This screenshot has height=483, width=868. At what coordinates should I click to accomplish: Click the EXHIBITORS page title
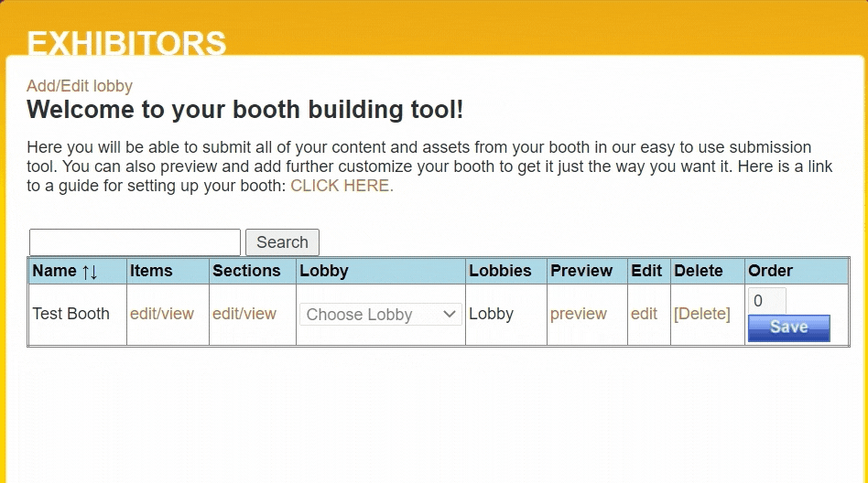click(x=126, y=43)
